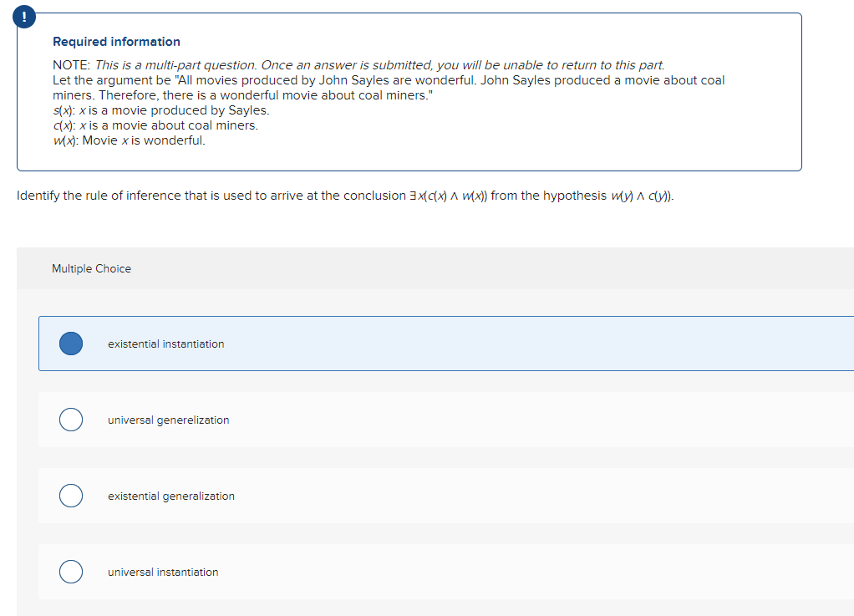Click the existential generalization option label
Viewport: 854px width, 616px height.
[x=171, y=496]
